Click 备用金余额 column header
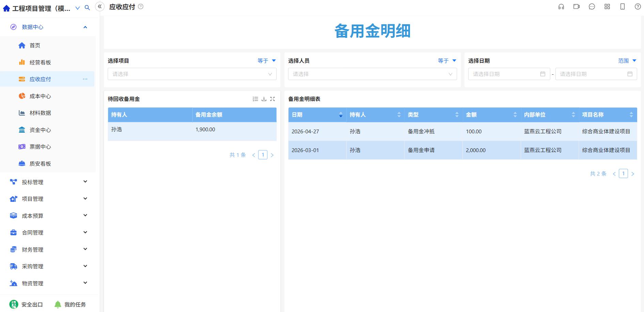The width and height of the screenshot is (644, 312). tap(234, 115)
